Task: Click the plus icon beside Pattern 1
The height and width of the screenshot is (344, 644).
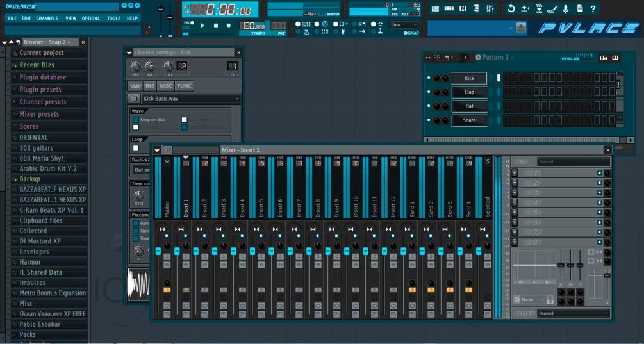Action: pos(478,58)
